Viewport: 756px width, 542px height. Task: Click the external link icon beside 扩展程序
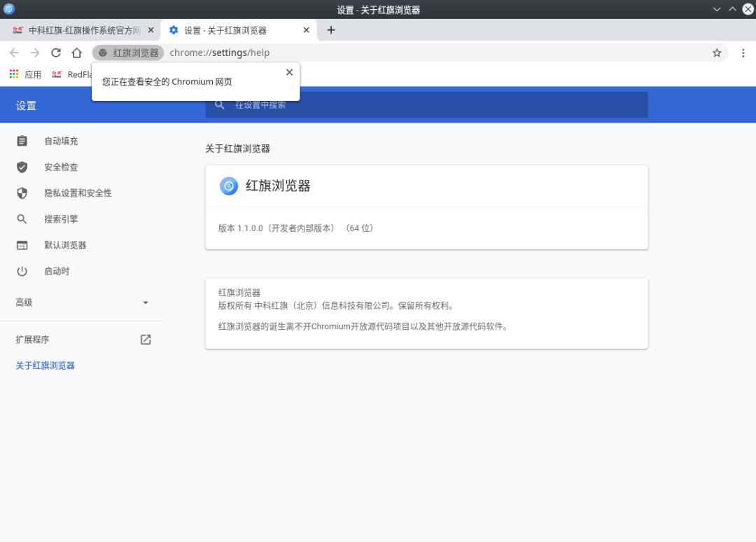pos(146,340)
